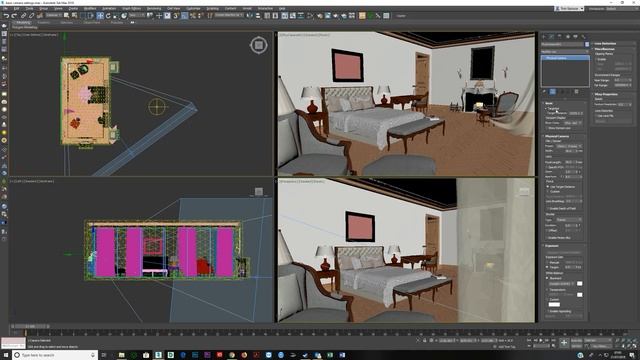Expand the Lens Distortion rollout
This screenshot has width=640, height=360.
[605, 43]
